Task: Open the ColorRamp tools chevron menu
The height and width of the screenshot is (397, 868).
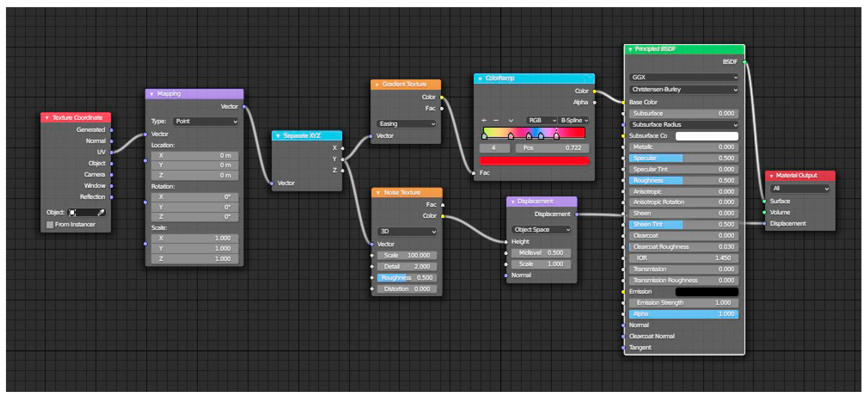Action: coord(511,120)
